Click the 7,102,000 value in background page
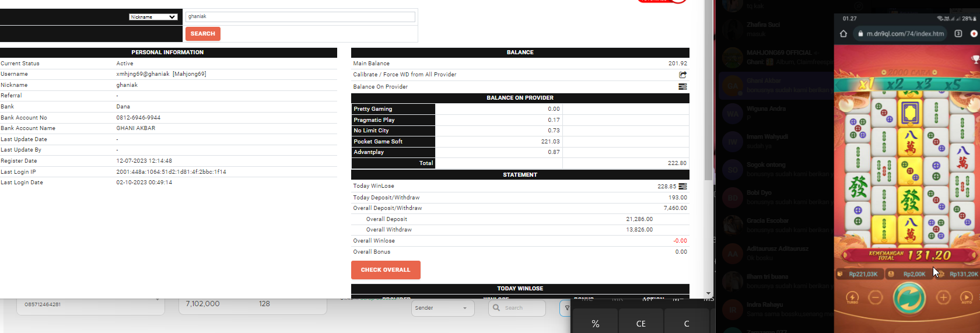 coord(202,304)
